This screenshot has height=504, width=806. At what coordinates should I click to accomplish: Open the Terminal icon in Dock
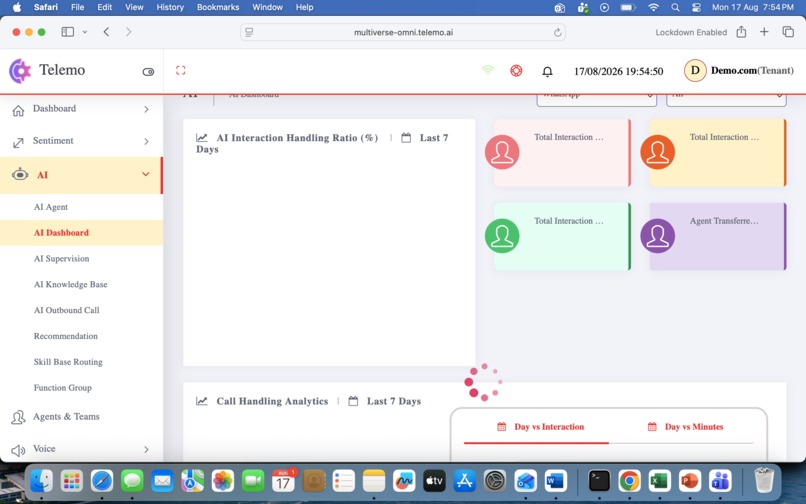coord(599,481)
